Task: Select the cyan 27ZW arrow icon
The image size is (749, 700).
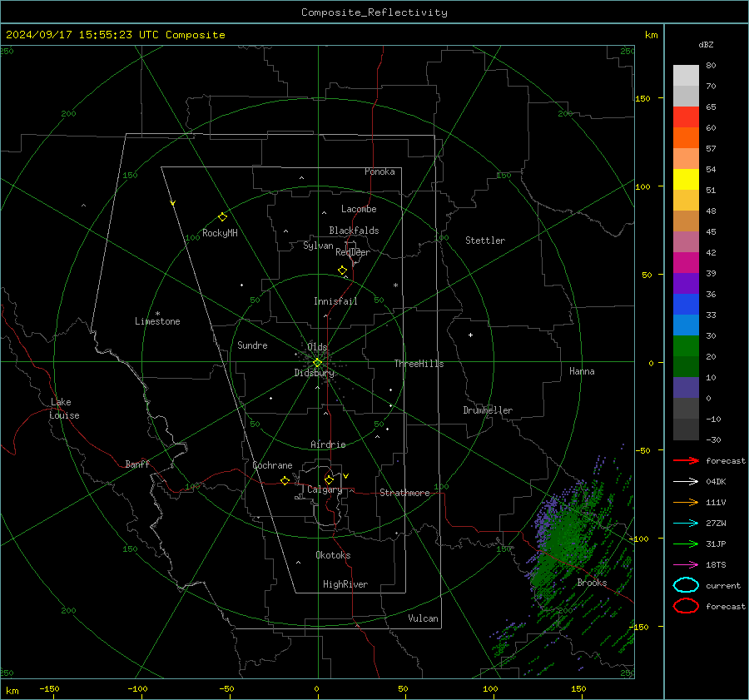Action: (x=686, y=523)
